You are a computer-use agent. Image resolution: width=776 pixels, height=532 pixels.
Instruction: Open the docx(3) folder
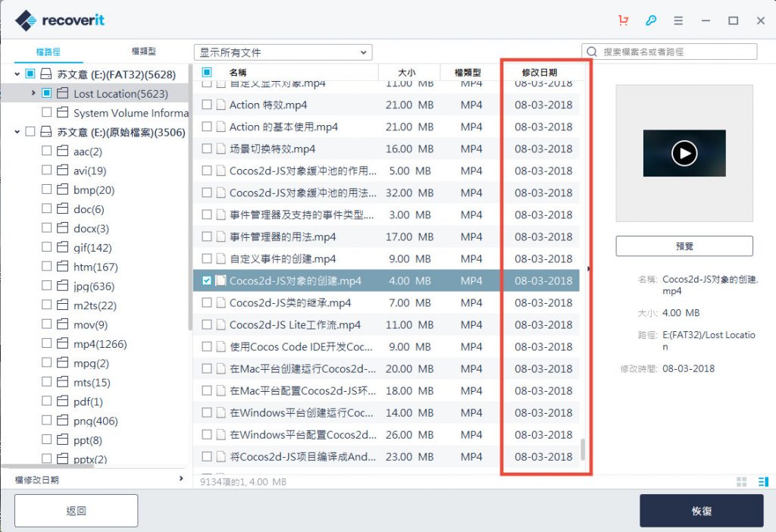click(x=91, y=228)
